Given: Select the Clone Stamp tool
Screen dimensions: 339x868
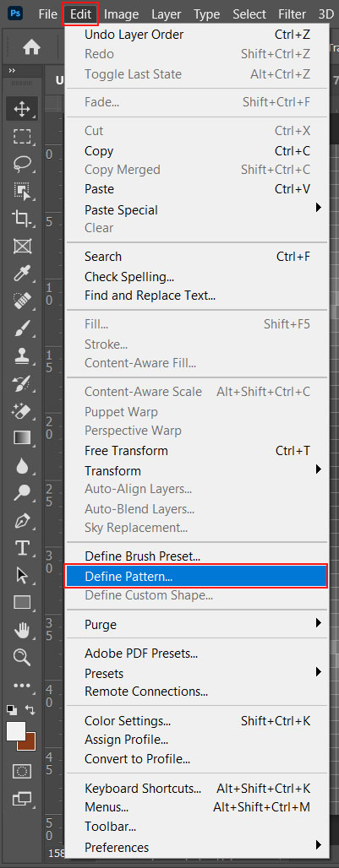Looking at the screenshot, I should 22,355.
